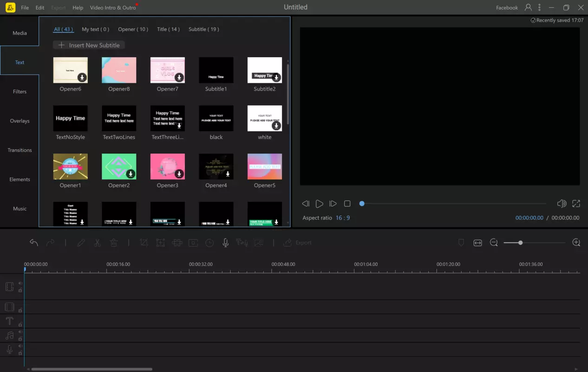Lock the voiceover microphone track
The height and width of the screenshot is (372, 588).
[20, 353]
